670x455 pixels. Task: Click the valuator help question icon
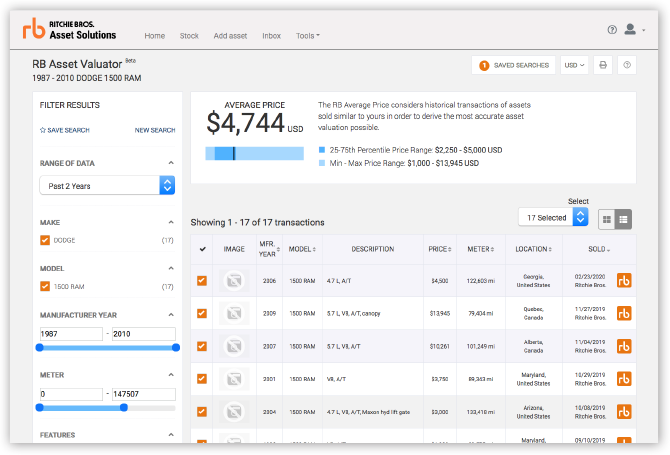click(x=627, y=65)
